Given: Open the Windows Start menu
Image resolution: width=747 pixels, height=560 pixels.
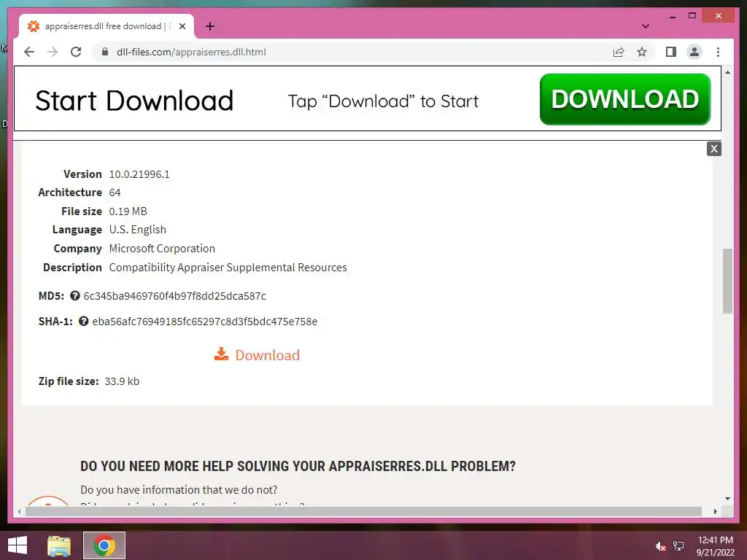Looking at the screenshot, I should click(18, 545).
